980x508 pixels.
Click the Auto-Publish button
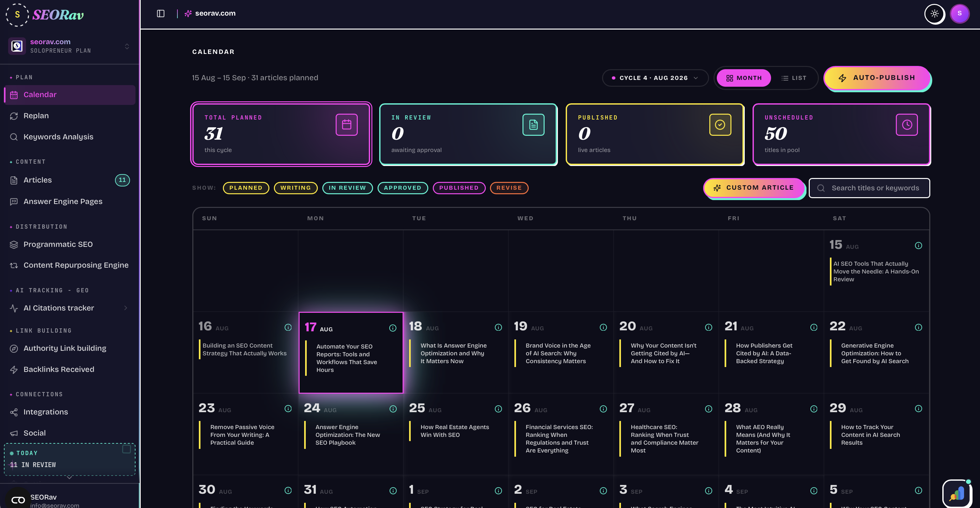click(x=877, y=78)
